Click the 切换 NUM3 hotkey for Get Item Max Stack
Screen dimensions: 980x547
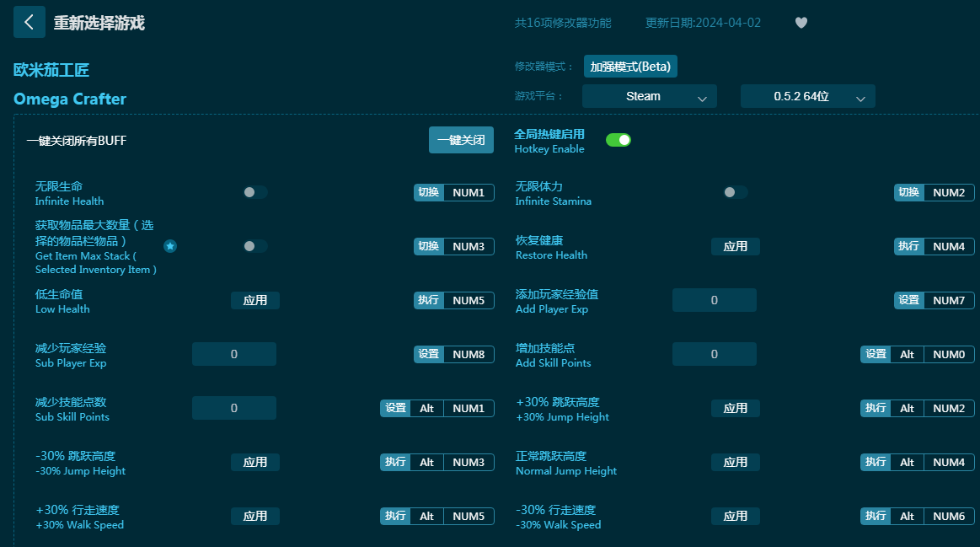[x=453, y=246]
